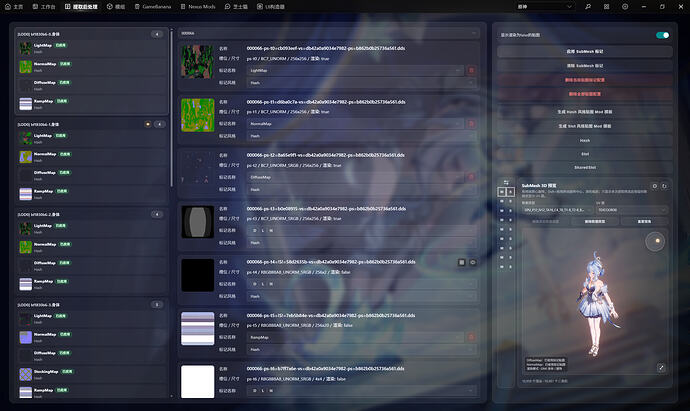This screenshot has width=690, height=411.
Task: Adjust the circular light direction control
Action: (655, 241)
